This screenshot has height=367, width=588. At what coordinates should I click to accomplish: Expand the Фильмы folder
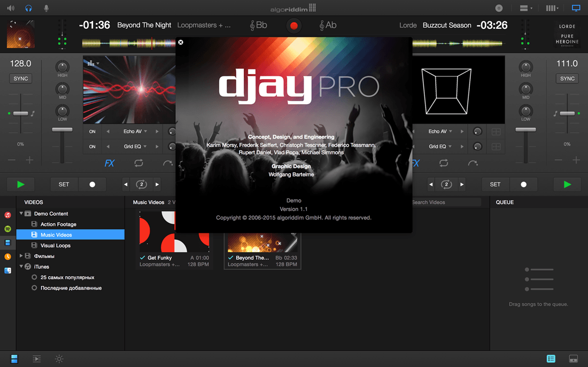(x=21, y=256)
